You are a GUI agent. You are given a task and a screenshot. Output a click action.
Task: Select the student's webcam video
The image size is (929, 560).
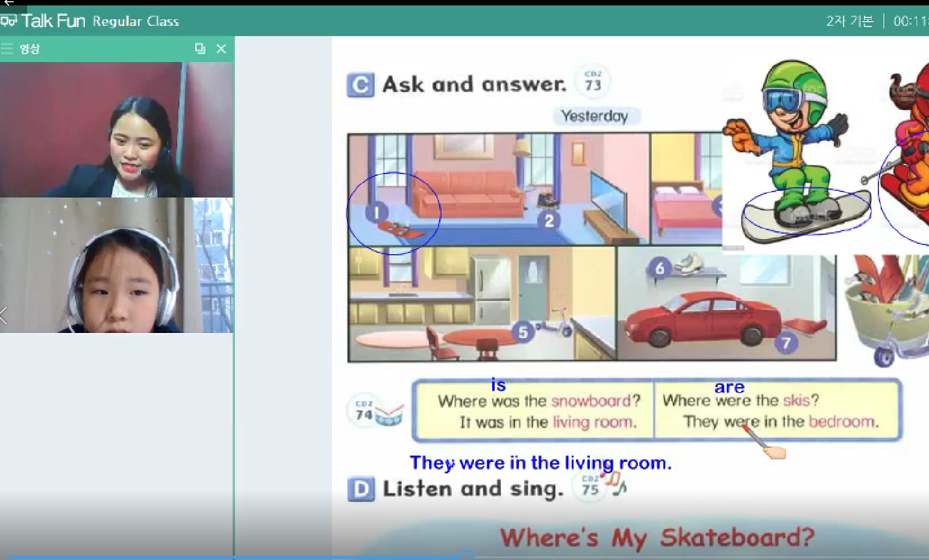[116, 266]
